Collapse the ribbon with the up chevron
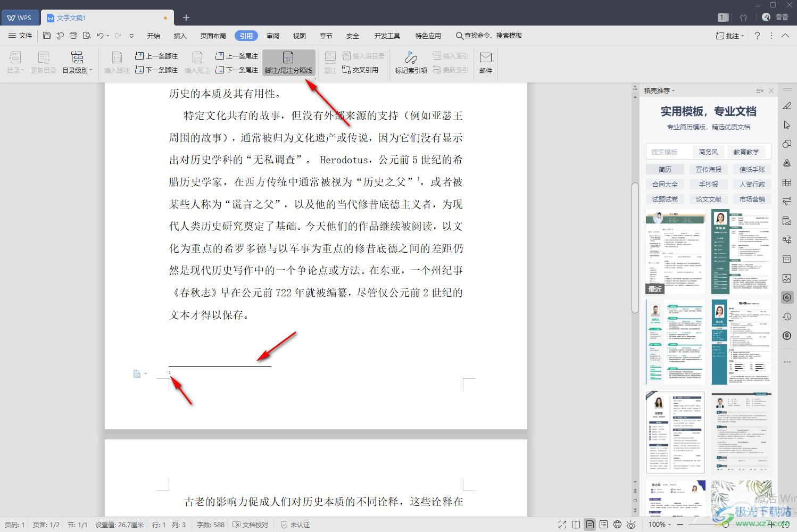797x532 pixels. point(785,36)
